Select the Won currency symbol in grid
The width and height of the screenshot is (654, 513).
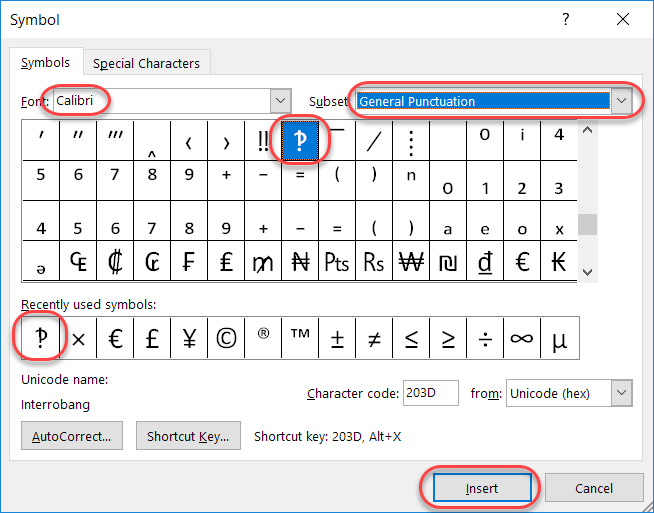coord(411,263)
